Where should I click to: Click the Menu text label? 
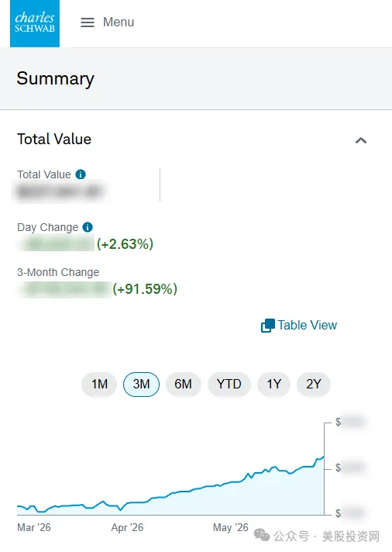pyautogui.click(x=119, y=22)
